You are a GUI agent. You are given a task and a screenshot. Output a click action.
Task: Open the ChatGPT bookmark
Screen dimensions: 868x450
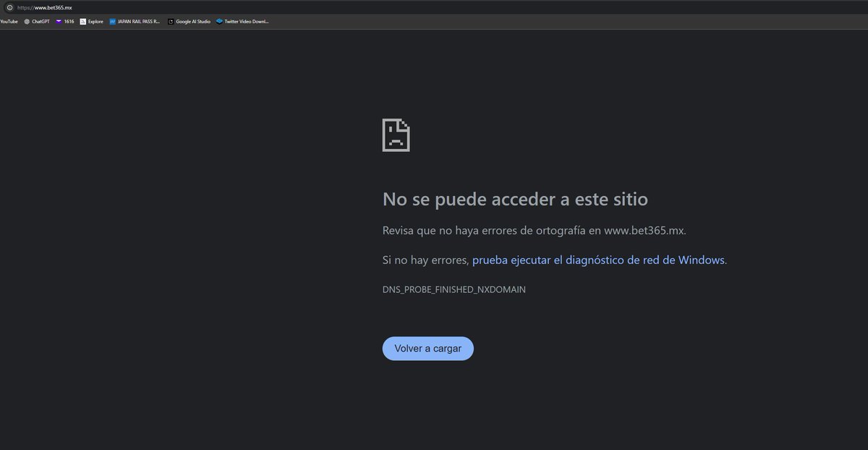[x=37, y=22]
